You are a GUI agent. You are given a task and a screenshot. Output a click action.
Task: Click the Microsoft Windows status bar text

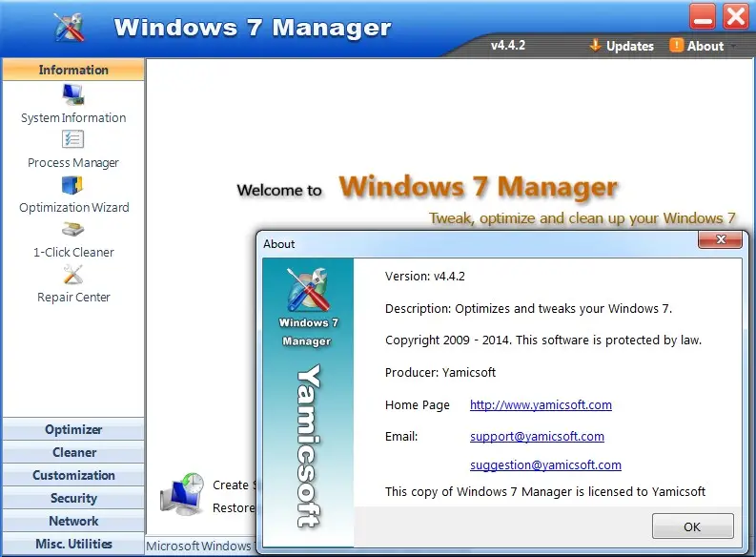click(200, 546)
